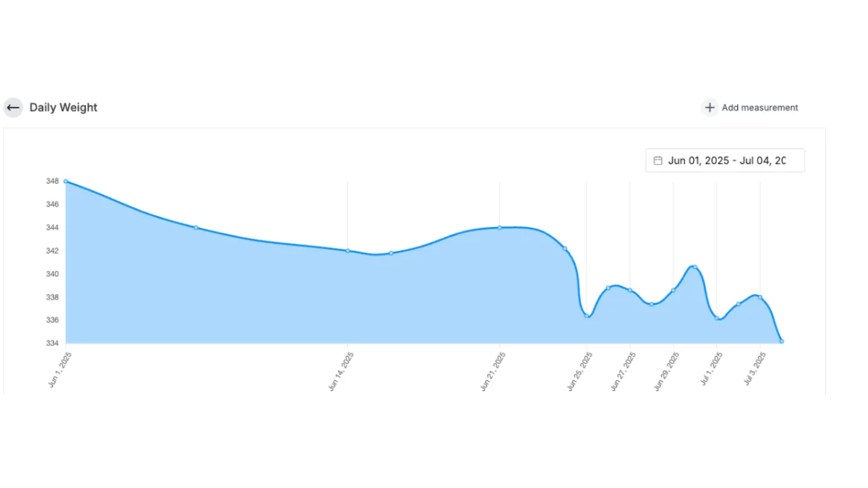Click the 348 y-axis label

point(53,181)
